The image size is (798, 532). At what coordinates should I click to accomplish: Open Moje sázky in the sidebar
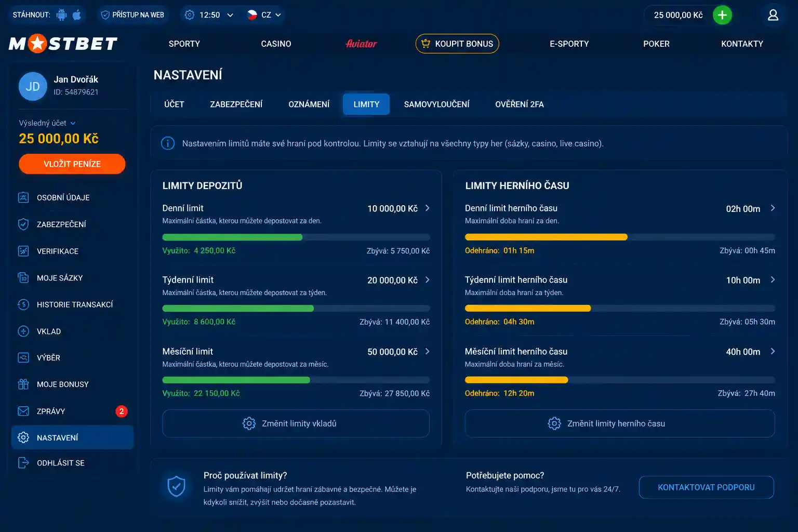pyautogui.click(x=72, y=278)
